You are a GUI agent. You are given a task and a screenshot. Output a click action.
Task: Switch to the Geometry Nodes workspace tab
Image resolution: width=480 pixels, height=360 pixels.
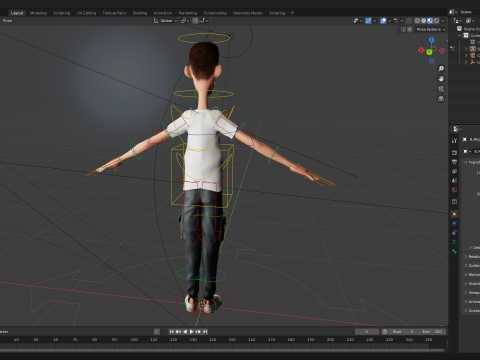pos(248,13)
